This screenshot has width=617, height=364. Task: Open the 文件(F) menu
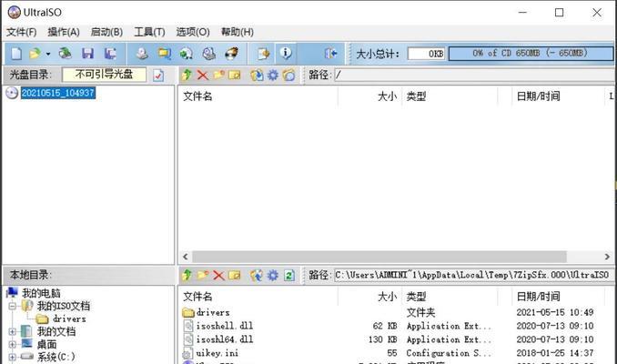[x=21, y=32]
